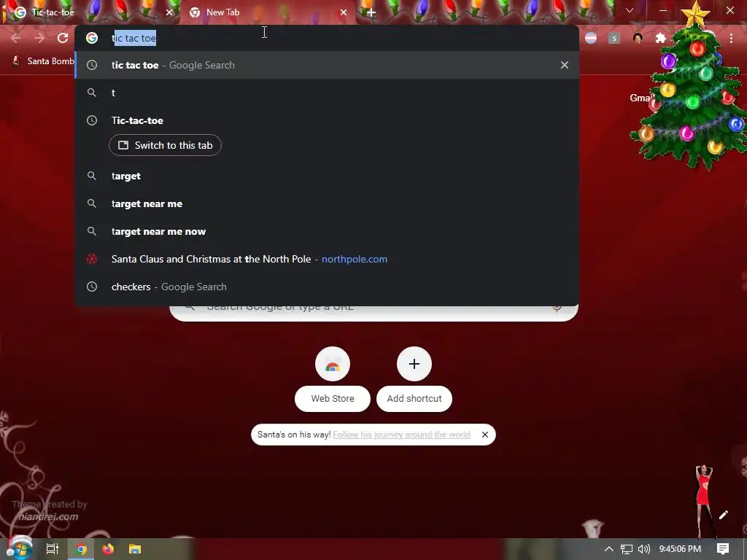Choose the single 't' search suggestion
This screenshot has height=560, width=747.
tap(327, 93)
